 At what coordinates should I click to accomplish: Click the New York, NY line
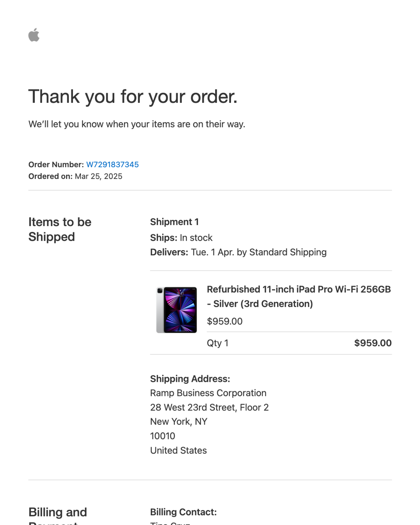[x=179, y=422]
